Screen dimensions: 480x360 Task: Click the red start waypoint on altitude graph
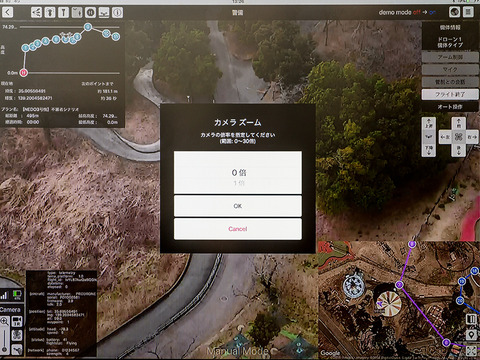(23, 72)
